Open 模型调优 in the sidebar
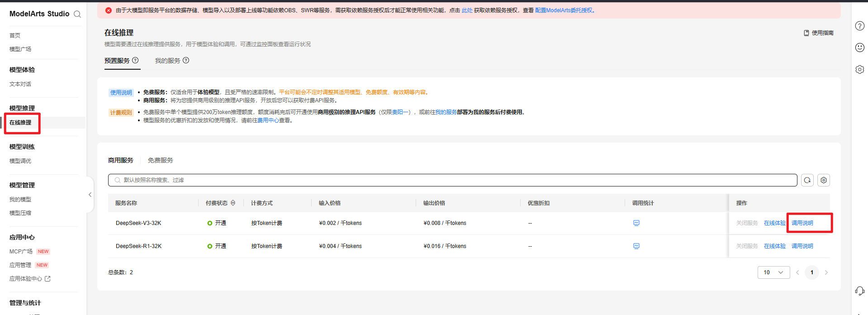Viewport: 868px width, 315px height. 20,161
